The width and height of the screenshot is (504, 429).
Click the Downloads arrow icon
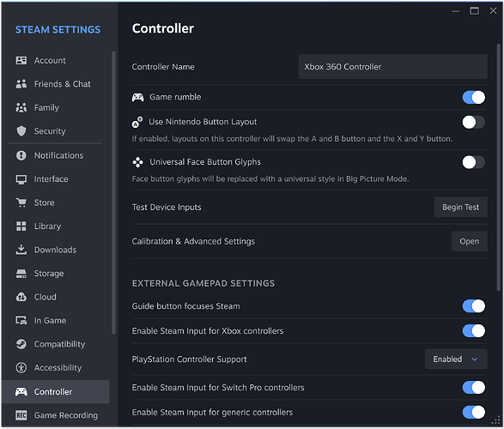point(21,250)
